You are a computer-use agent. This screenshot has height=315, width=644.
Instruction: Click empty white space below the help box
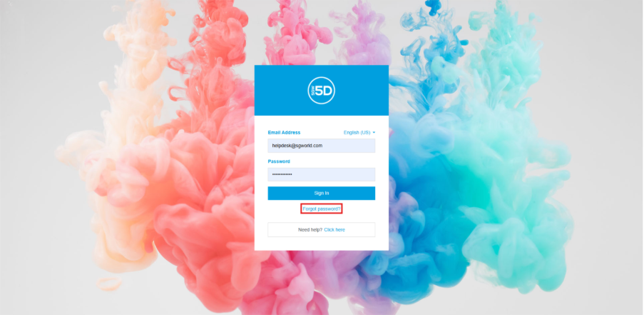[x=321, y=244]
